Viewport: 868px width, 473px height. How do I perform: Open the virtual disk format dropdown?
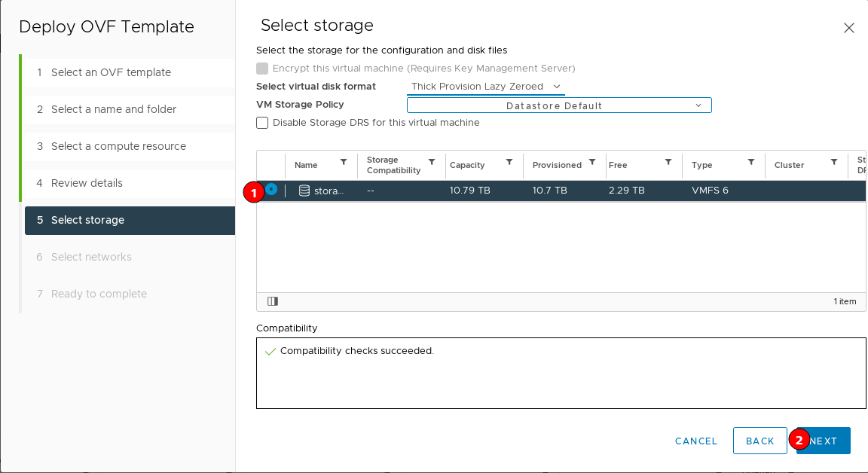[485, 87]
